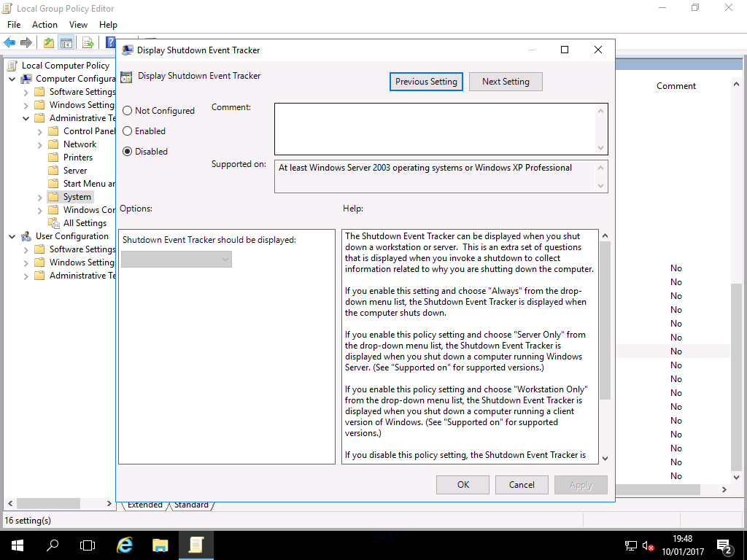Viewport: 747px width, 560px height.
Task: Select the Not Configured radio button
Action: [x=127, y=111]
